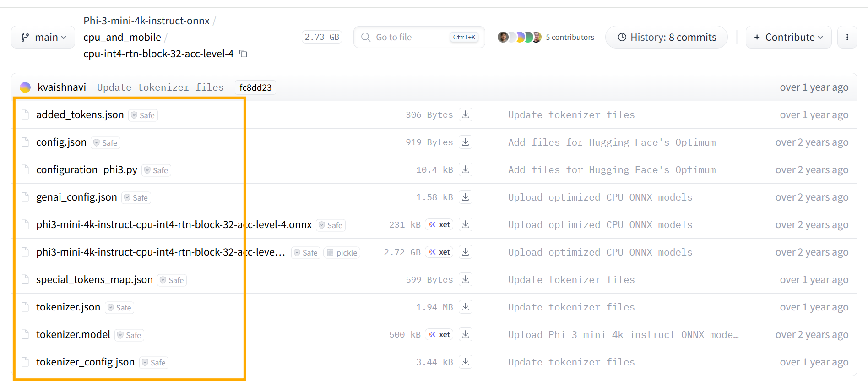Open special_tokens_map.json file
The width and height of the screenshot is (868, 392).
(x=95, y=279)
